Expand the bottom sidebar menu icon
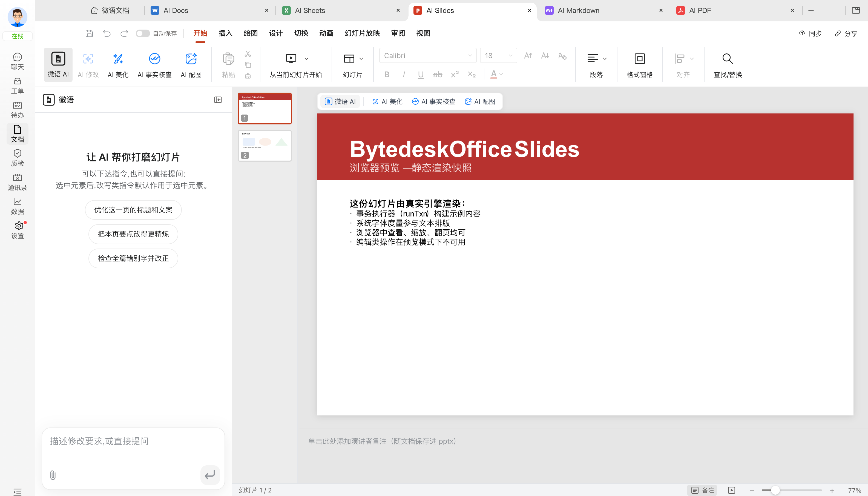868x496 pixels. pyautogui.click(x=17, y=492)
